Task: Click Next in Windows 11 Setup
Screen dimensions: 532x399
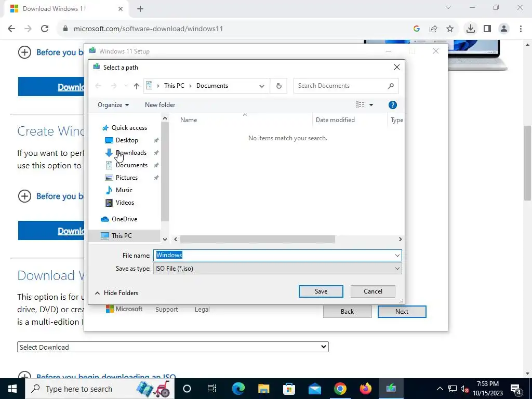Action: tap(402, 312)
